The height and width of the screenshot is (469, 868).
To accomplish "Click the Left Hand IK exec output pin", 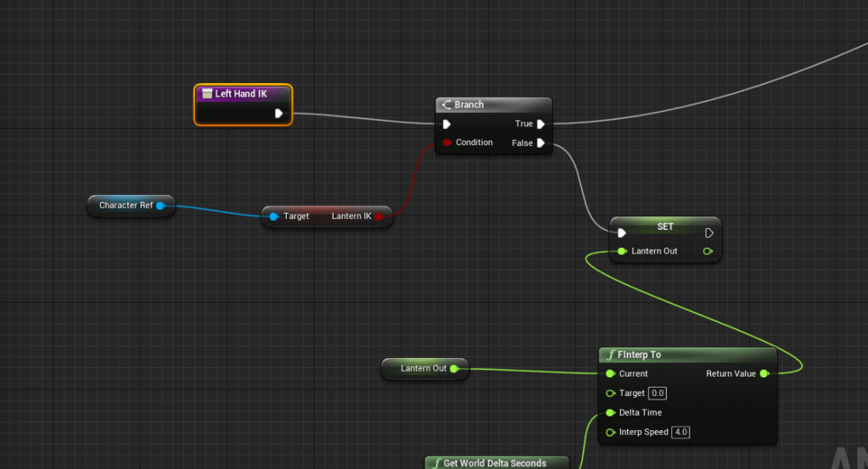I will click(x=278, y=113).
